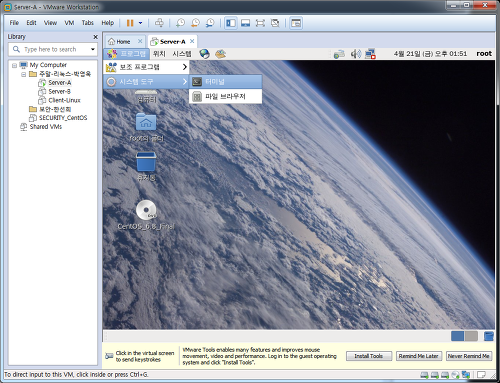This screenshot has height=383, width=500.
Task: Switch to Unity mode icon
Action: click(x=275, y=23)
